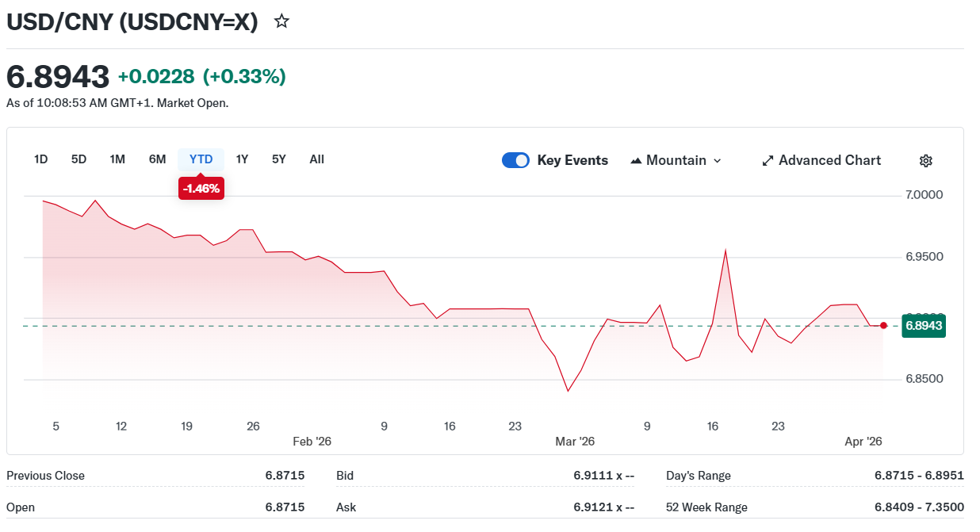Viewport: 980px width, 532px height.
Task: Switch to 6M chart range
Action: (x=157, y=159)
